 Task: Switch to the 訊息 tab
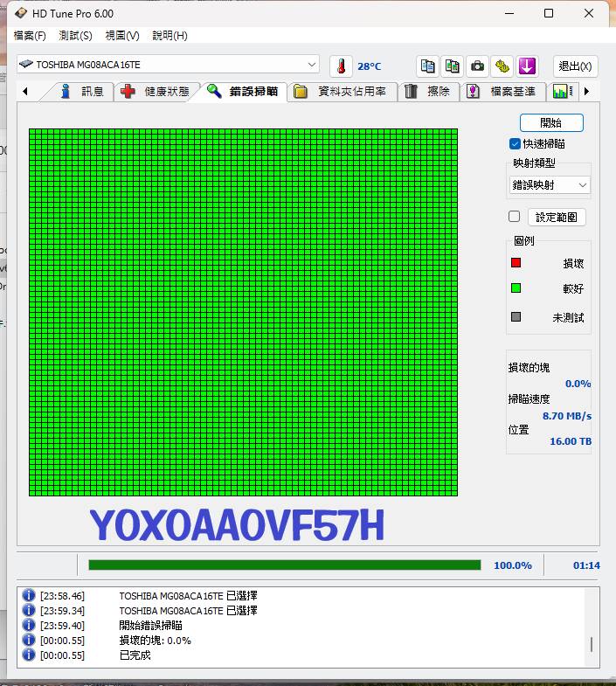pos(81,92)
